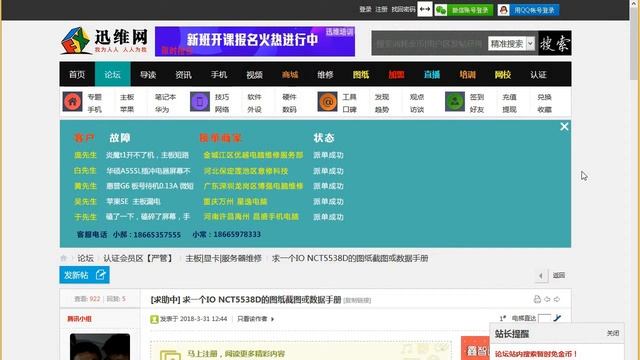Viewport: 640px width, 360px height.
Task: Click the red home icon in sub-navigation
Action: tap(72, 102)
